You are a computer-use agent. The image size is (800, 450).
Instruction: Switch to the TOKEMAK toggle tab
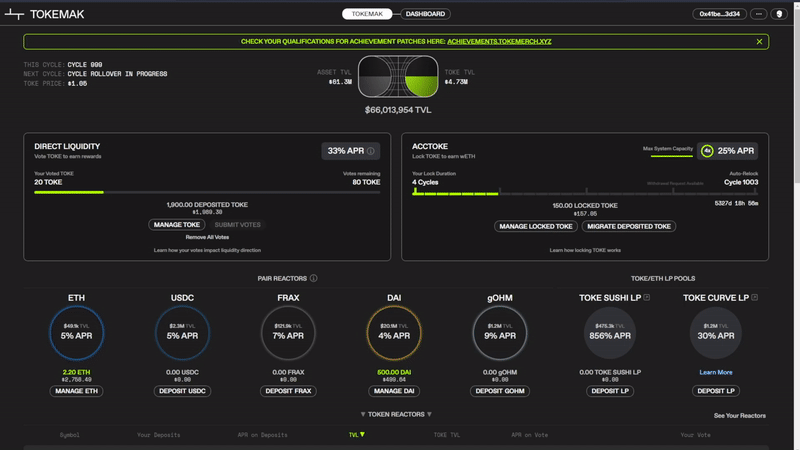tap(367, 14)
